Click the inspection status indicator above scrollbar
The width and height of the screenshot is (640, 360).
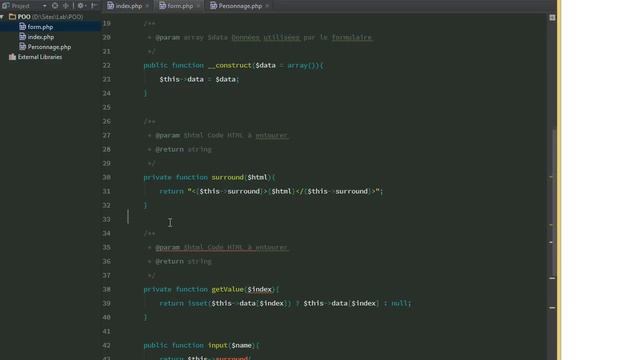coord(552,18)
